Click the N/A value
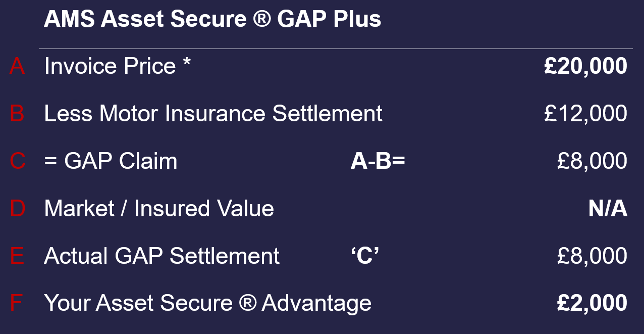Image resolution: width=644 pixels, height=334 pixels. pos(608,209)
